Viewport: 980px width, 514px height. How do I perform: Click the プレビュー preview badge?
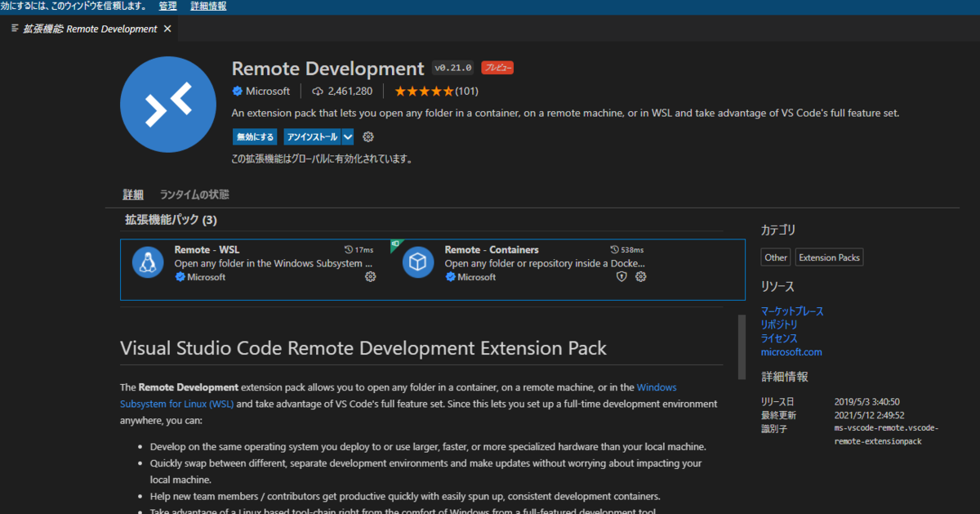[497, 68]
